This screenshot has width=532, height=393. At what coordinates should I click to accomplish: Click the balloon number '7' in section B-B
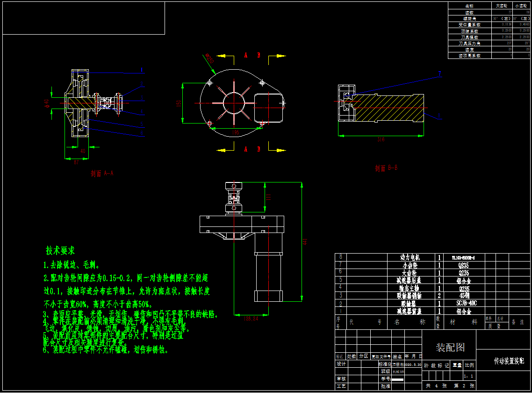[x=440, y=73]
